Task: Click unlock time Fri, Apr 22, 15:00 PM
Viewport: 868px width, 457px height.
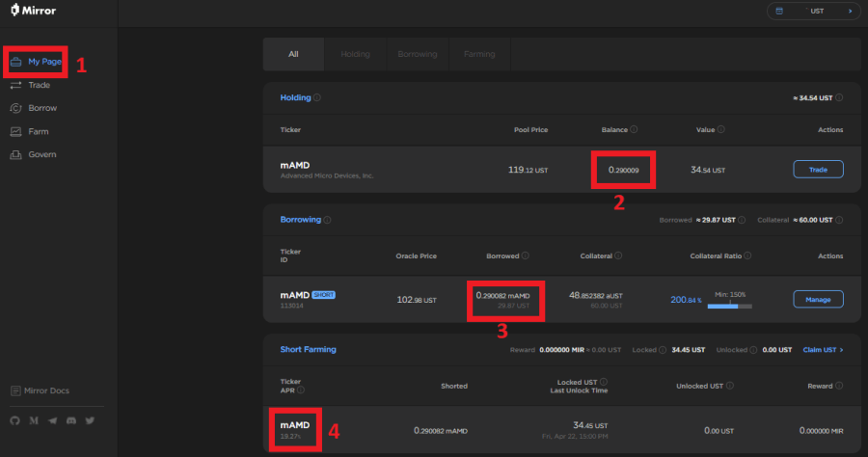Action: coord(575,437)
